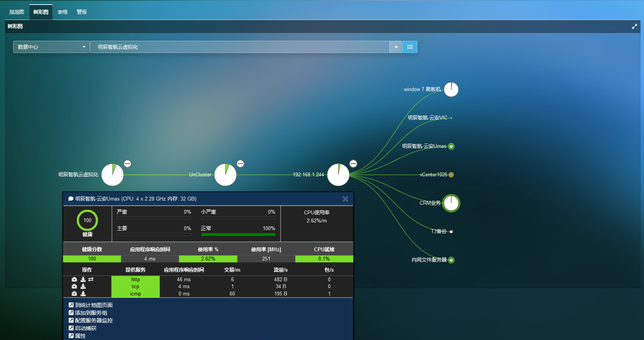The image size is (644, 340).
Task: Click the speech bubble icon in popup title
Action: 71,199
